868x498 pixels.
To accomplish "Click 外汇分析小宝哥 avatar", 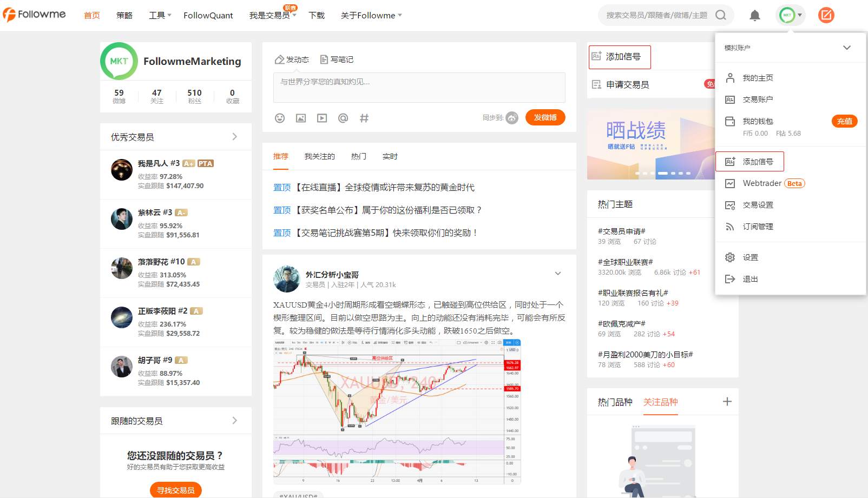I will (x=287, y=279).
